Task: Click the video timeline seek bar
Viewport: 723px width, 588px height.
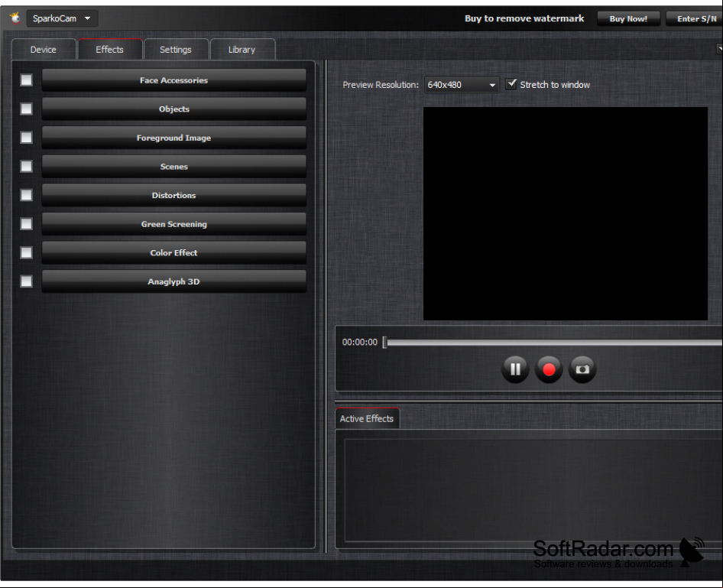Action: pyautogui.click(x=554, y=343)
